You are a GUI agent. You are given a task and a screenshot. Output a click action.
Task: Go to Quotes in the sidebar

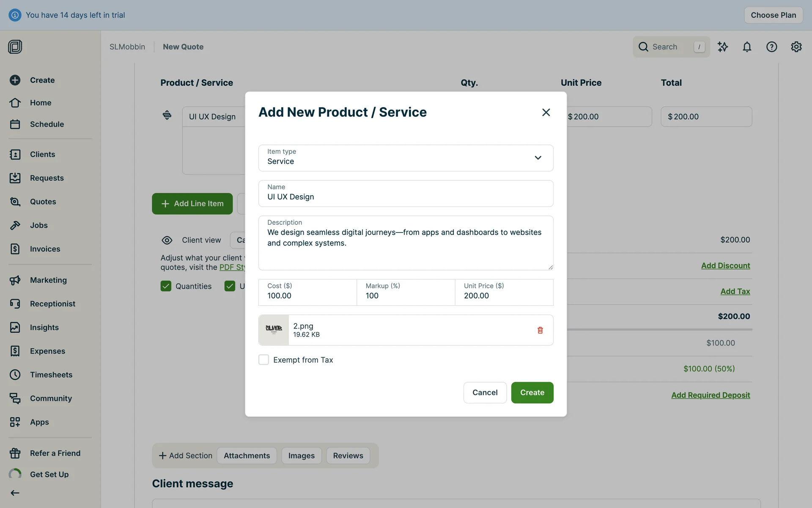point(43,202)
